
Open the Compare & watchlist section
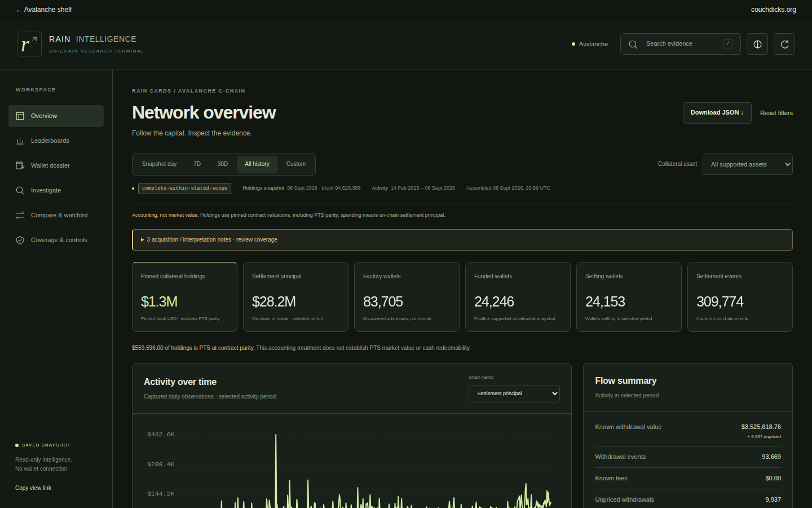coord(56,215)
